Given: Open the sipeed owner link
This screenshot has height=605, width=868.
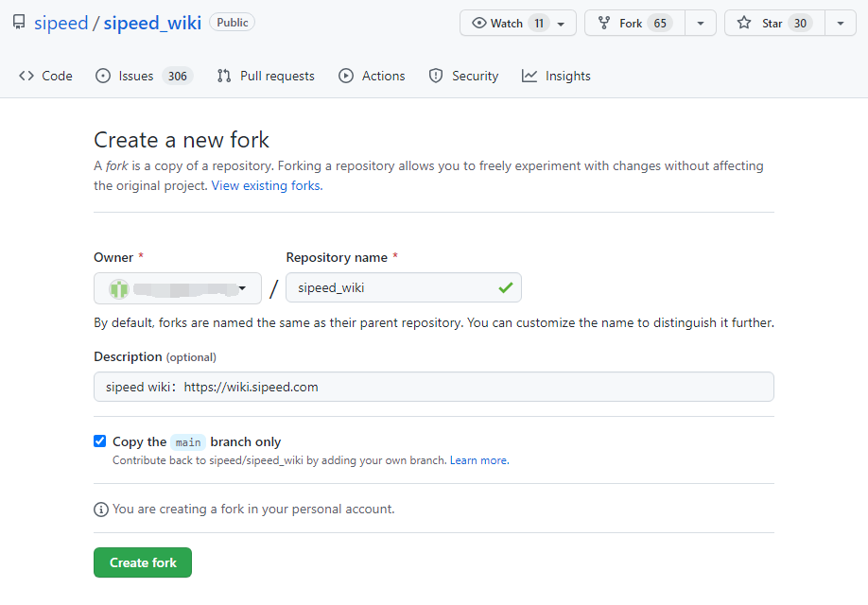Looking at the screenshot, I should [61, 23].
